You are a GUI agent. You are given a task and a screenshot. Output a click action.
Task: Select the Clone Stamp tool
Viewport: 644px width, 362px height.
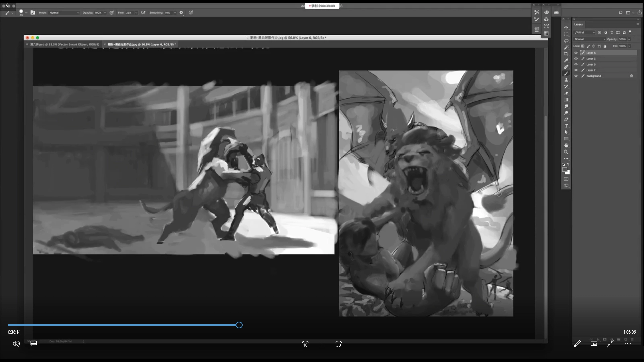point(566,80)
